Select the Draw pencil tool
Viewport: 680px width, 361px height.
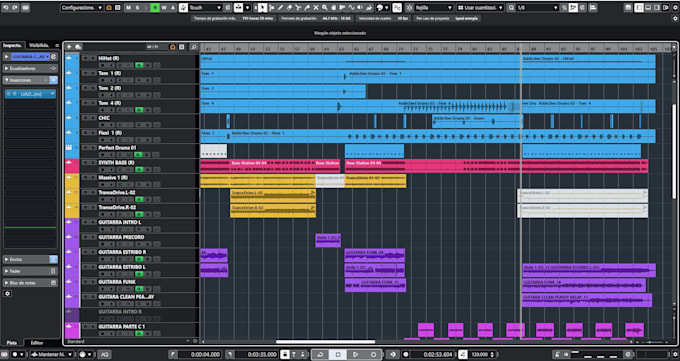click(x=281, y=7)
